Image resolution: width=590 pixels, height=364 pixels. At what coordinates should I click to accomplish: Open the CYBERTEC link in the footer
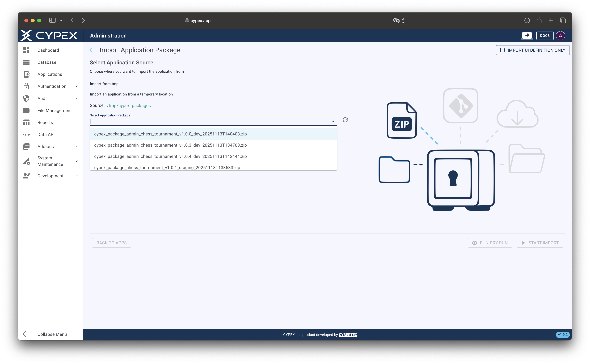348,335
